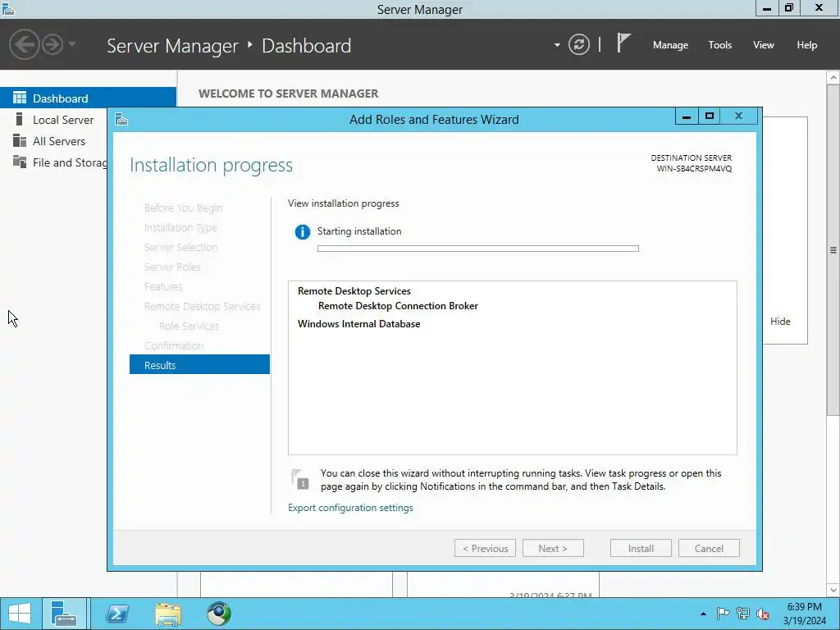Click the Action Center flag tray icon
Image resolution: width=840 pixels, height=630 pixels.
pyautogui.click(x=723, y=614)
